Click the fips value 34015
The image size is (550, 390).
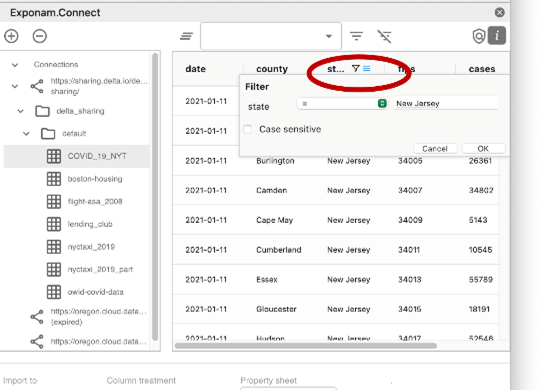tap(409, 309)
